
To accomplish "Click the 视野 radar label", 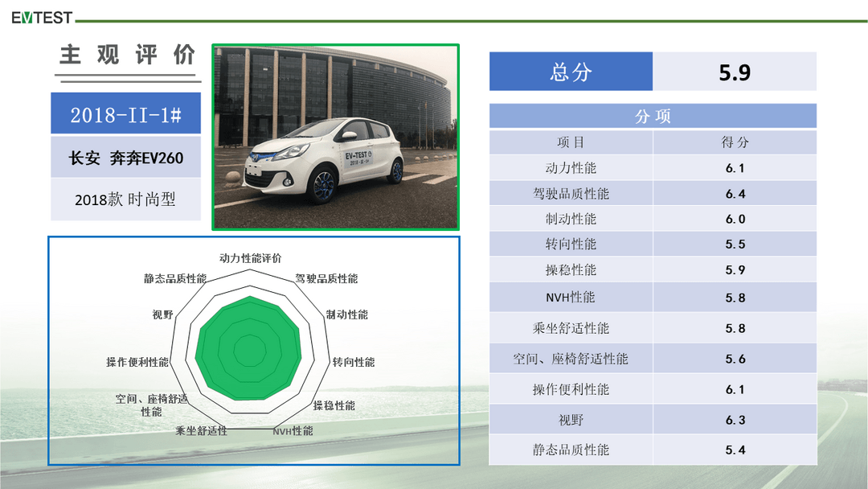I will coord(162,314).
